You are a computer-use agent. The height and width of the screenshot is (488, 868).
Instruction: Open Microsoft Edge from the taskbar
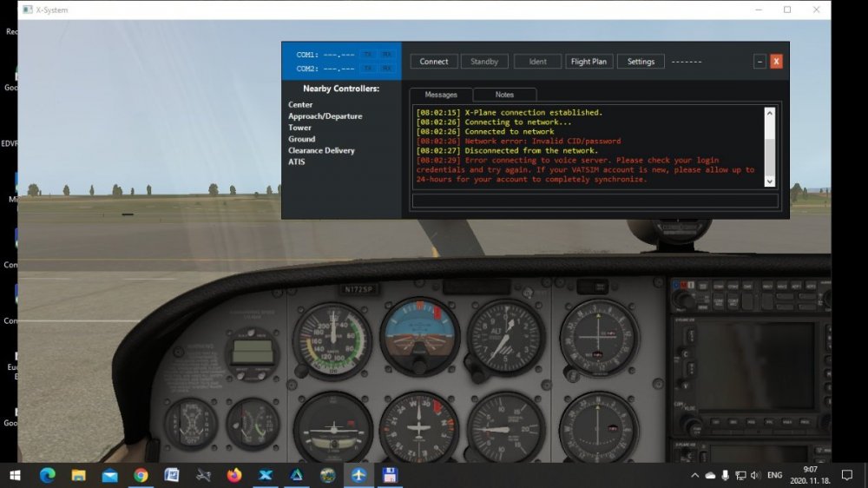47,475
